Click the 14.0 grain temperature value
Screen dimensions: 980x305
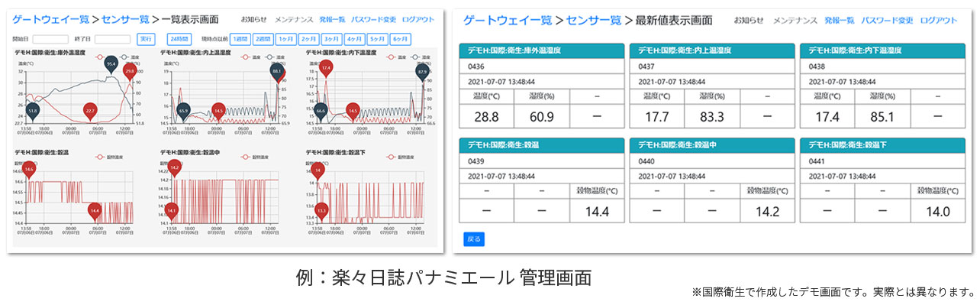click(937, 212)
